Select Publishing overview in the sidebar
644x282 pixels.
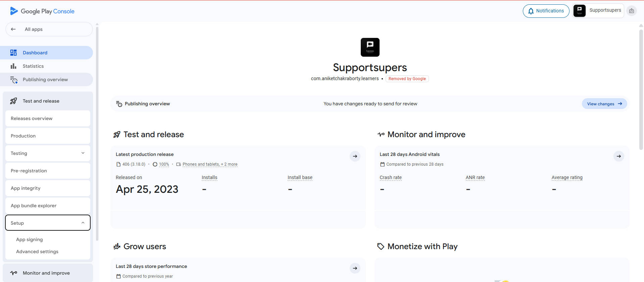point(45,79)
